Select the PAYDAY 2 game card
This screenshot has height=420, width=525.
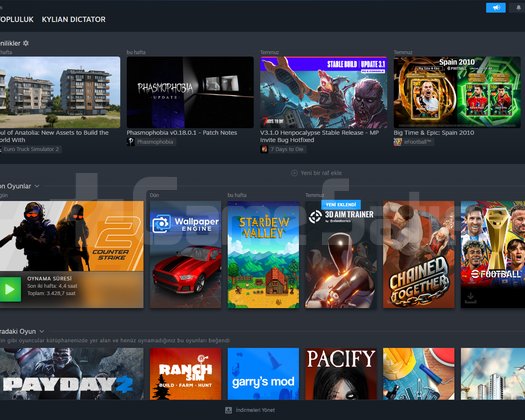click(72, 374)
